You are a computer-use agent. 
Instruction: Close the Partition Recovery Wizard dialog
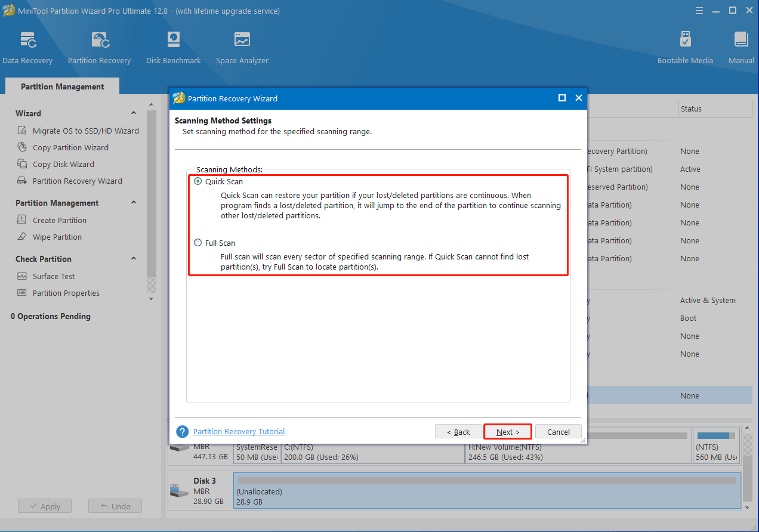coord(578,98)
